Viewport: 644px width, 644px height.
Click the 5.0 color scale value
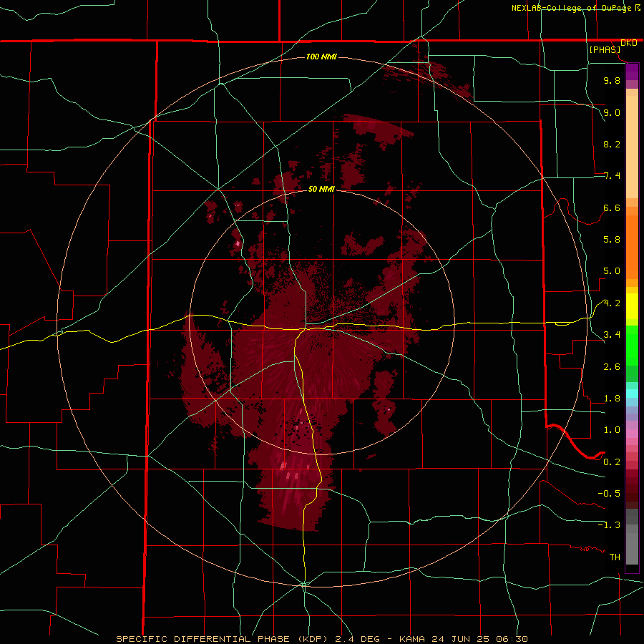(x=612, y=271)
